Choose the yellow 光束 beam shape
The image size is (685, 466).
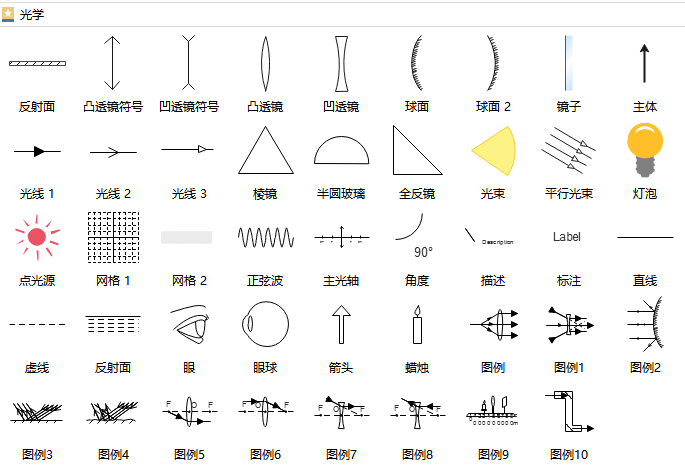(494, 151)
